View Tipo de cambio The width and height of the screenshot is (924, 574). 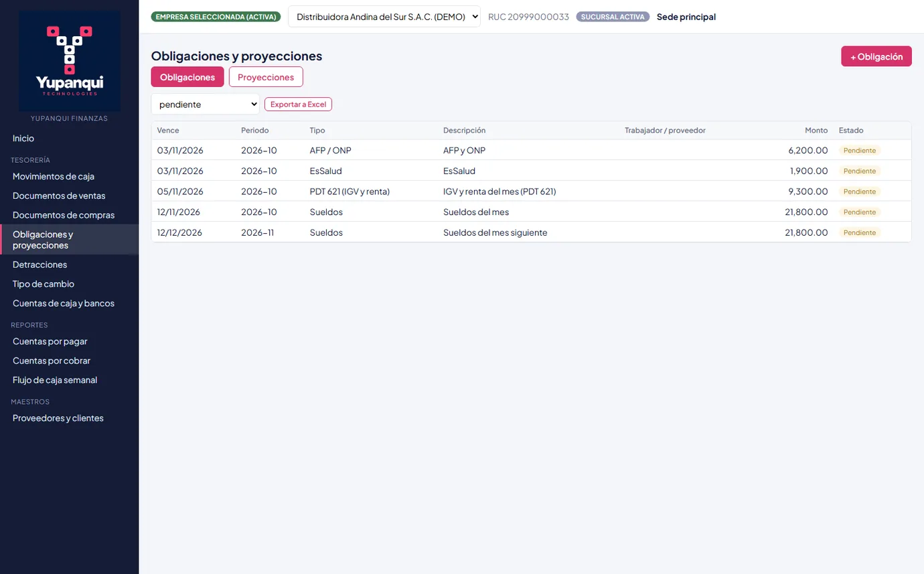44,284
